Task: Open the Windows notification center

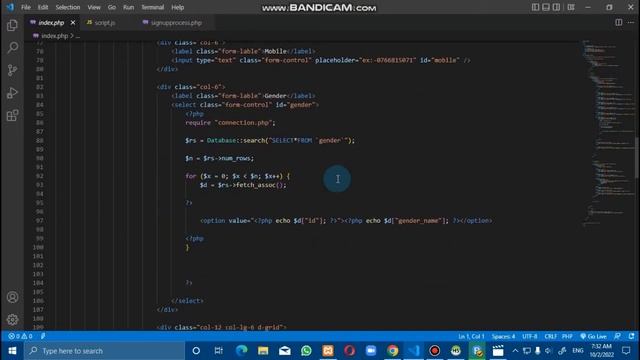Action: click(x=626, y=351)
